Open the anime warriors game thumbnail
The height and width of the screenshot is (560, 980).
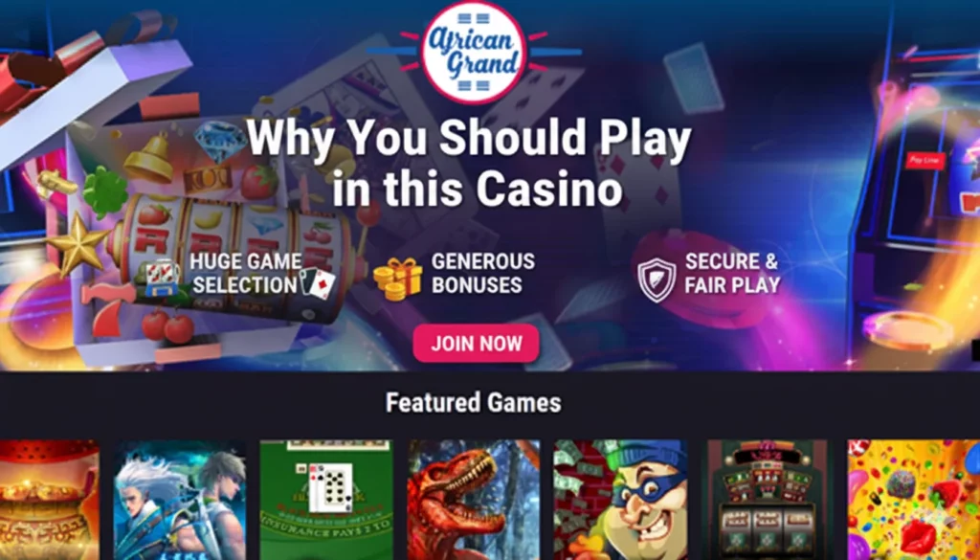(180, 500)
